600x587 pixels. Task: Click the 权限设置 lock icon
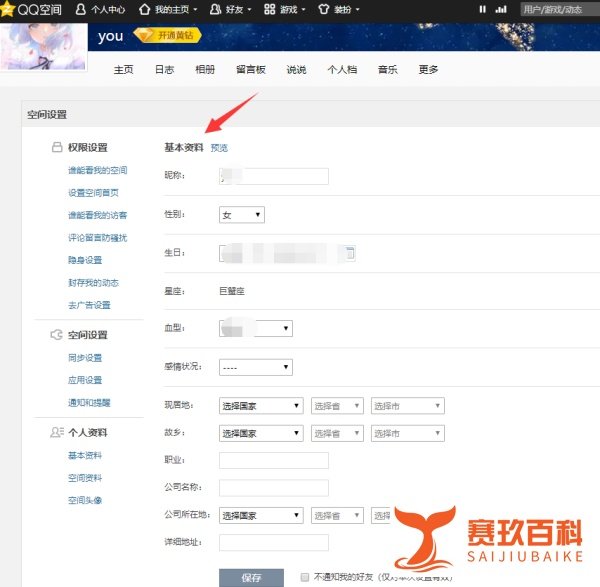[57, 147]
